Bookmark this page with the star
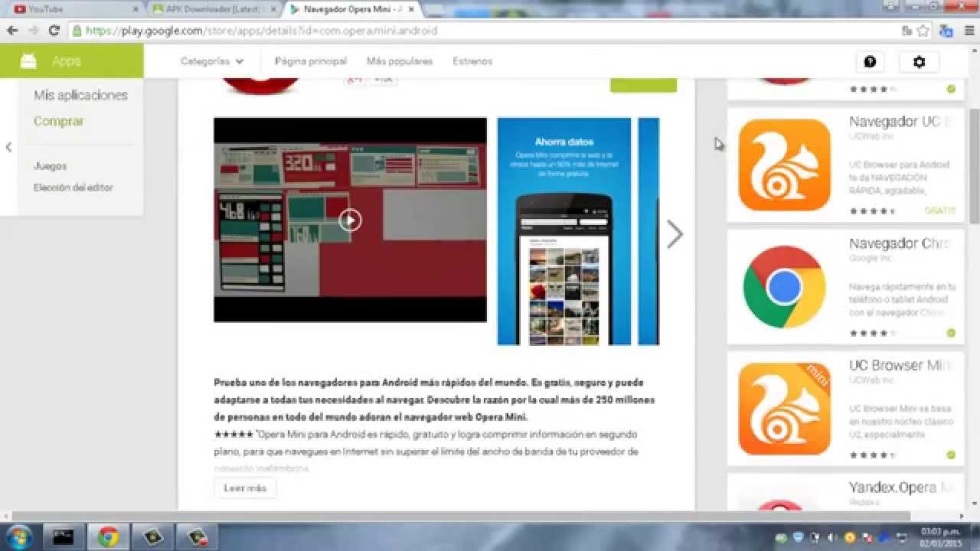This screenshot has height=551, width=980. 923,31
